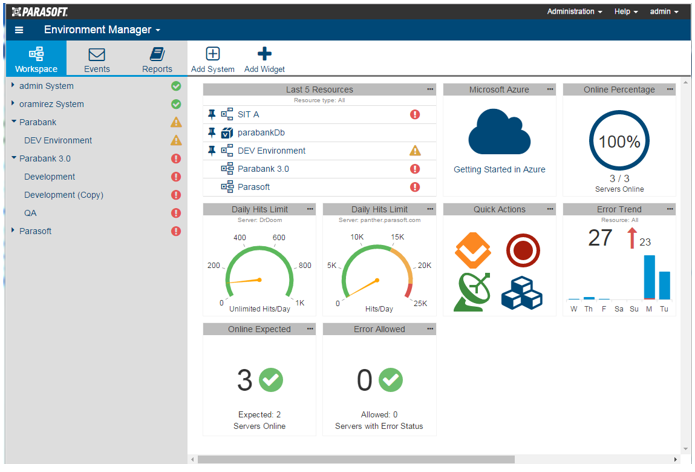Open the Error Allowed widget options menu
The height and width of the screenshot is (472, 695).
430,328
